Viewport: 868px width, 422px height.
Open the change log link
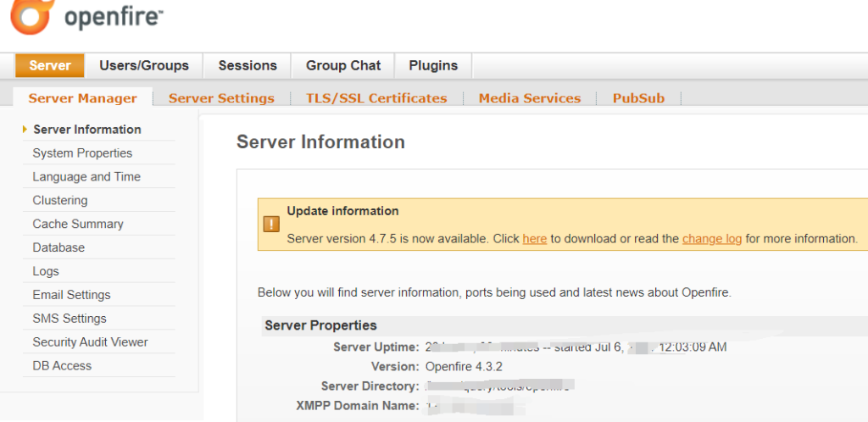click(712, 239)
